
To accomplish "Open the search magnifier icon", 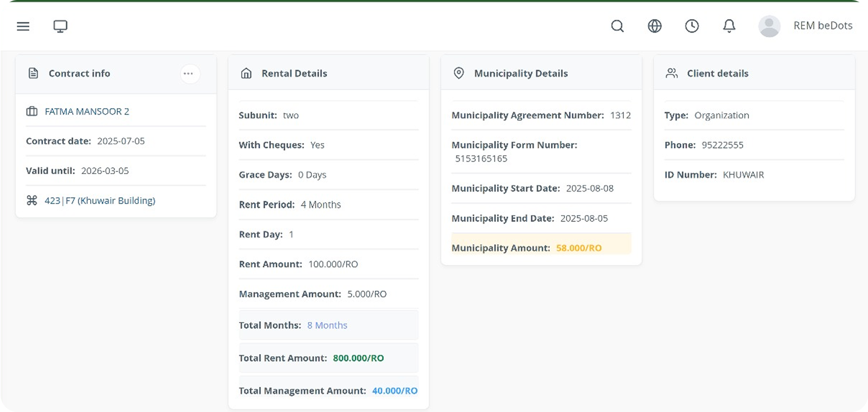I will [617, 26].
